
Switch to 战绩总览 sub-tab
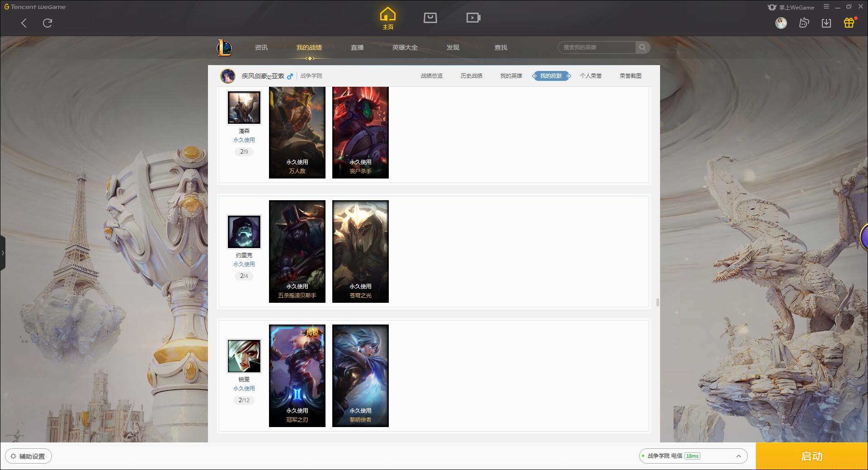coord(432,76)
